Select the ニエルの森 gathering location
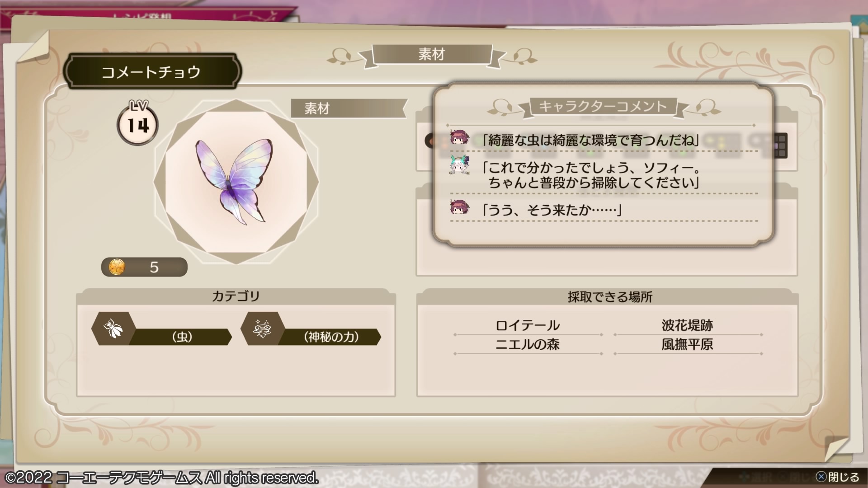This screenshot has height=488, width=868. [x=528, y=344]
